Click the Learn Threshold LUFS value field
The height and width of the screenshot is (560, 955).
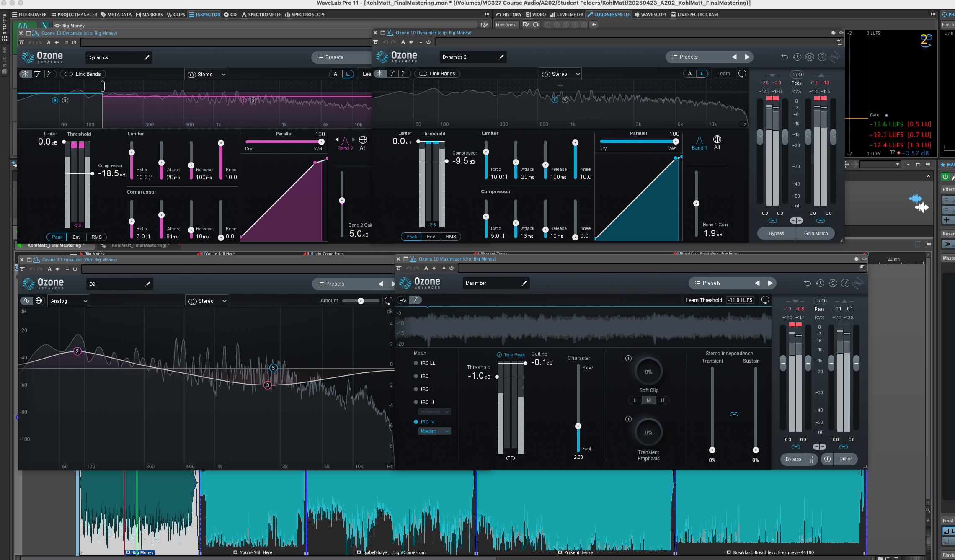[x=740, y=300]
